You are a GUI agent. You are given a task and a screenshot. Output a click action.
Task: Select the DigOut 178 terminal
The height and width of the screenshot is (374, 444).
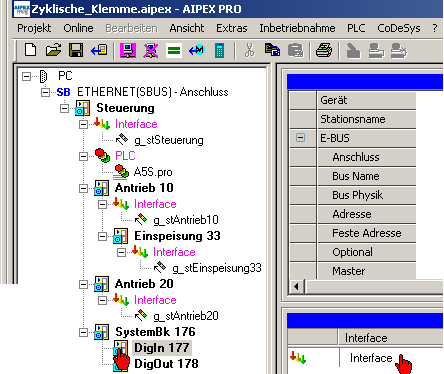(166, 364)
